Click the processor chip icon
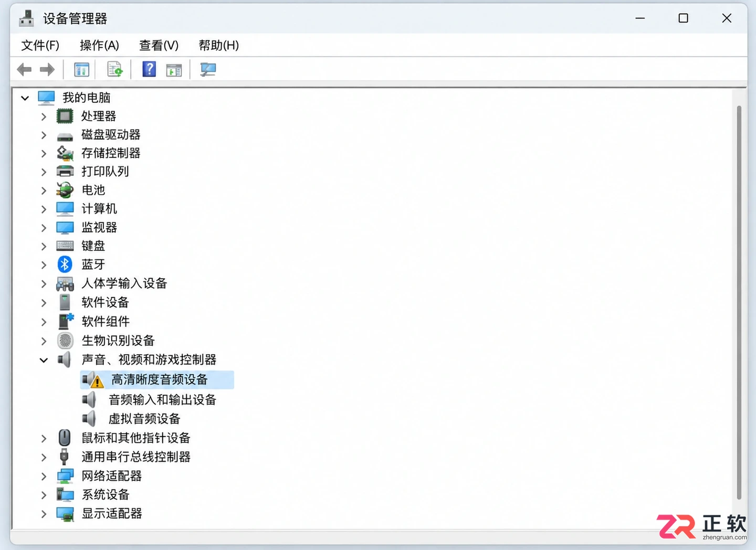This screenshot has width=756, height=550. click(x=65, y=116)
